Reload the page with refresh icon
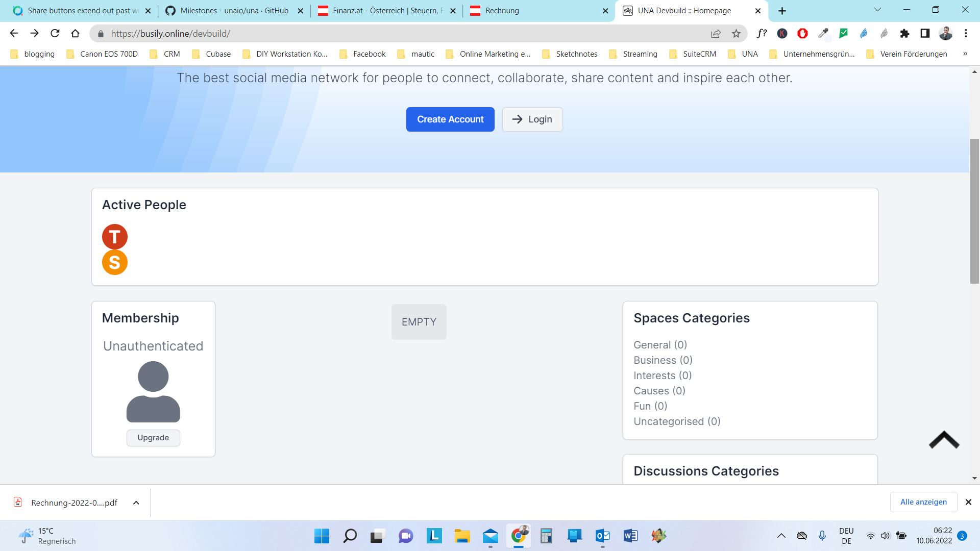The height and width of the screenshot is (551, 980). 55,34
